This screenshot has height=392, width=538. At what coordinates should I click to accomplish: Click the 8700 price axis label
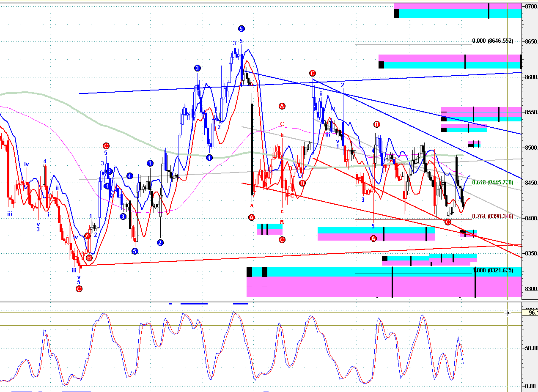pyautogui.click(x=531, y=6)
